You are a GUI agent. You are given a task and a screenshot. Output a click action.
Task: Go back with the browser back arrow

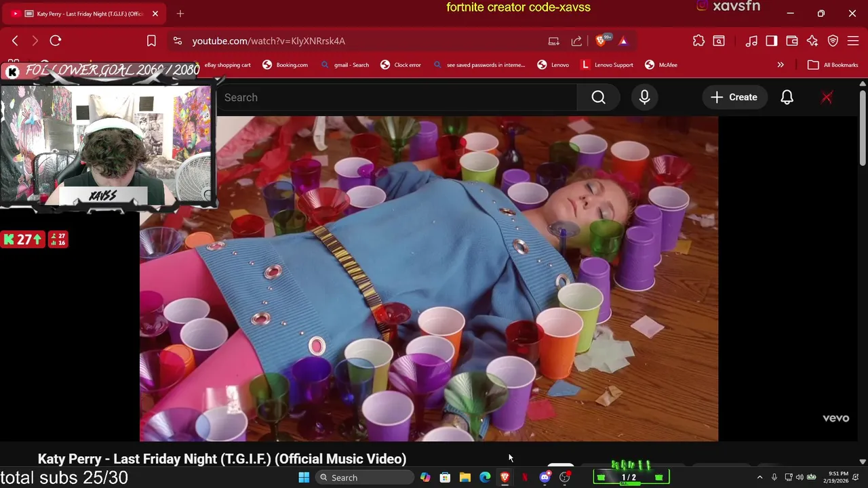click(x=15, y=41)
